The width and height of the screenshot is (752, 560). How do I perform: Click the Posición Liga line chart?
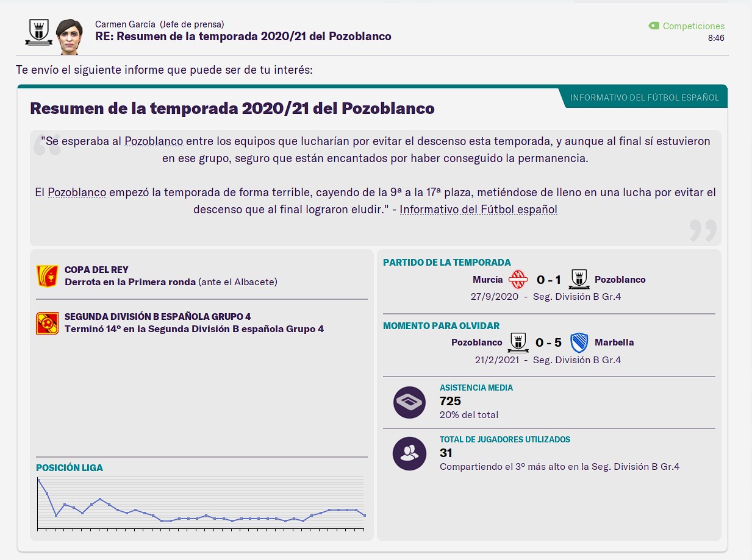(201, 503)
